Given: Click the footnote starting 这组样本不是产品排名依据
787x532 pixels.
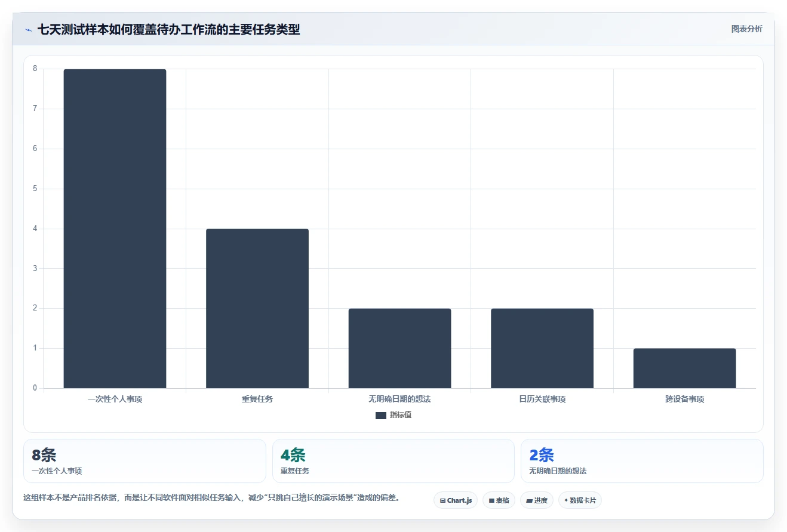Looking at the screenshot, I should [211, 497].
